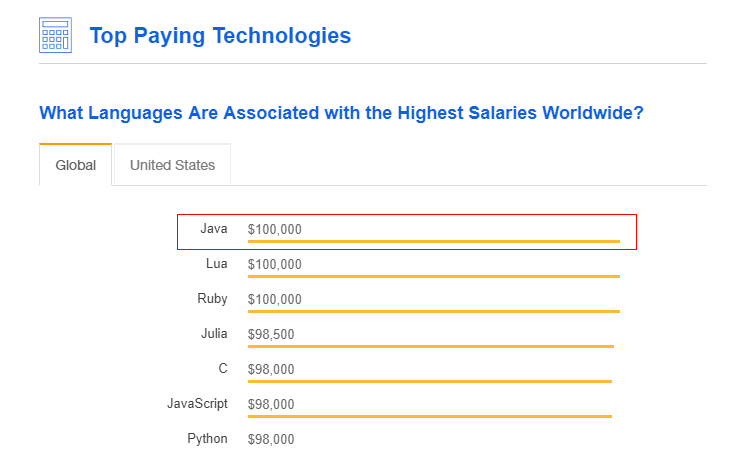The width and height of the screenshot is (750, 450).
Task: Click the Python $98,000 salary value
Action: coord(271,439)
